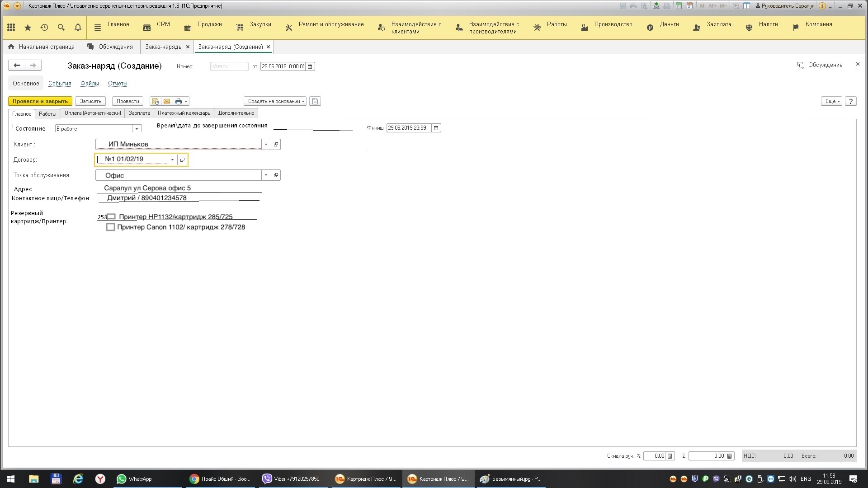Check the Принтер Canon 1102 checkbox
Viewport: 868px width, 488px height.
(110, 227)
